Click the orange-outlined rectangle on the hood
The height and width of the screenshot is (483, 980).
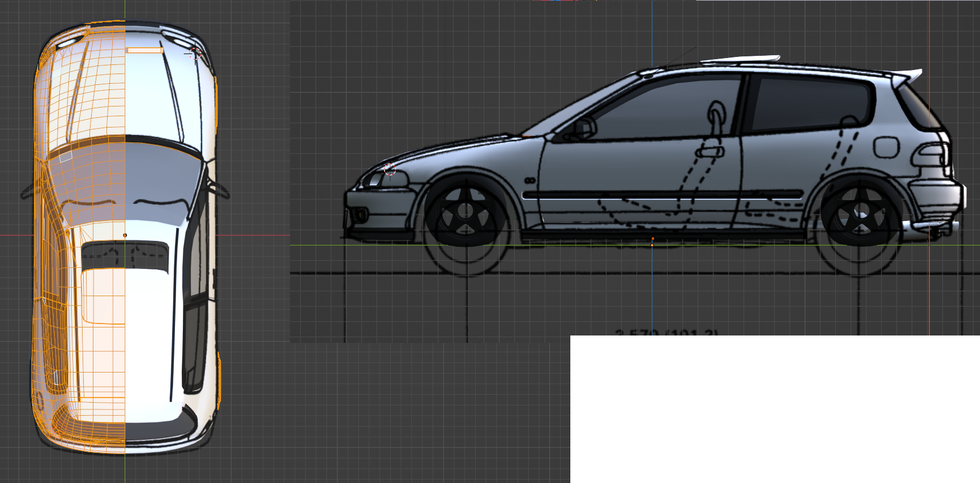tap(145, 51)
